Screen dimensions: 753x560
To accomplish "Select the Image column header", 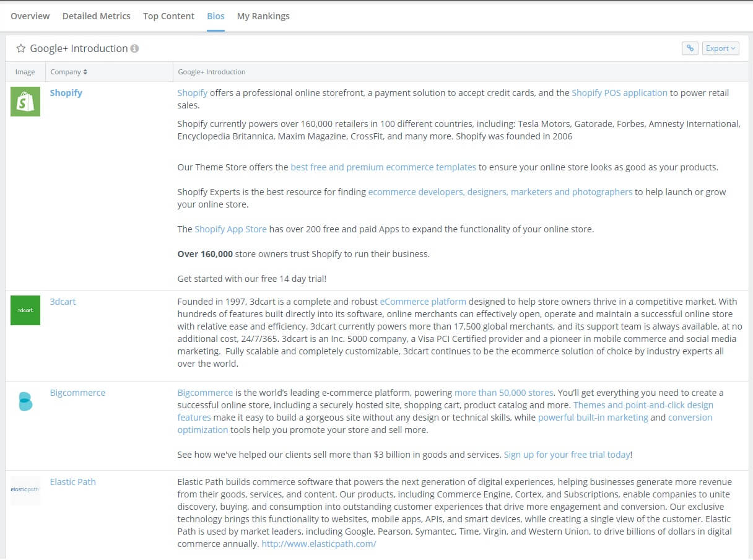I will [x=25, y=72].
